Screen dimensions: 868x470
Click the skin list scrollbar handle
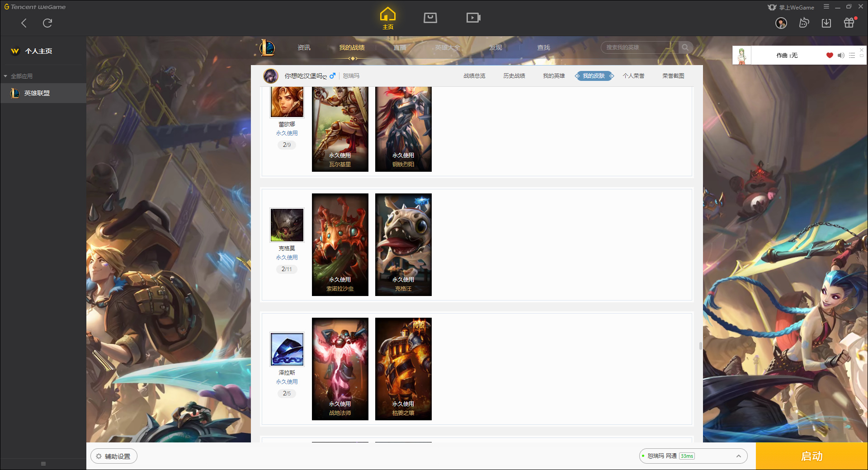tap(700, 346)
